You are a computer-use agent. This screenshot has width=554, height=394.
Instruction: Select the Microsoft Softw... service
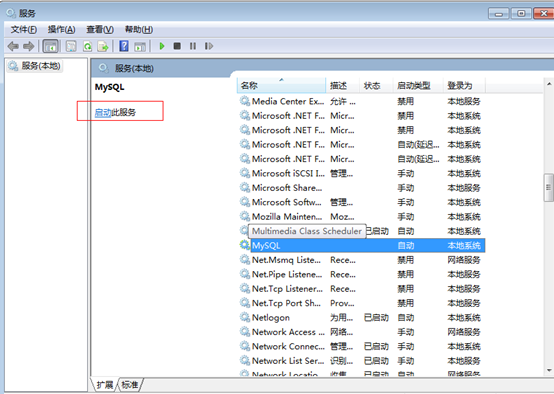tap(362, 202)
